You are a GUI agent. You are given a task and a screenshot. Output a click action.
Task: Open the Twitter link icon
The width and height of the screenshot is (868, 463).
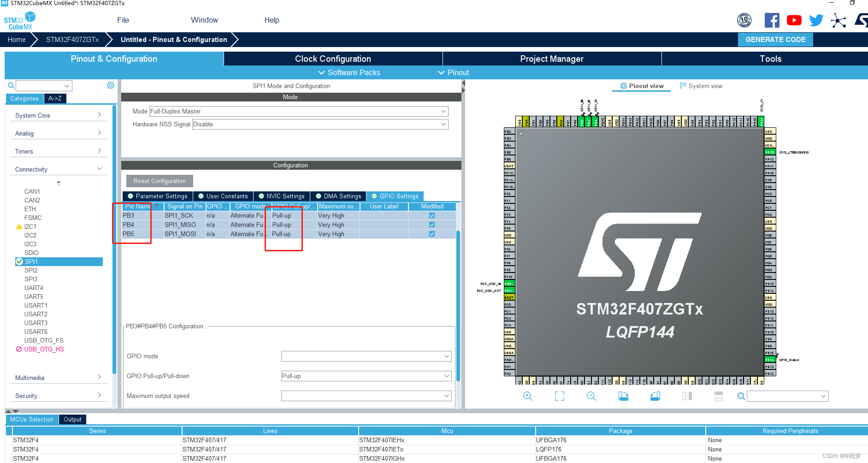coord(816,20)
